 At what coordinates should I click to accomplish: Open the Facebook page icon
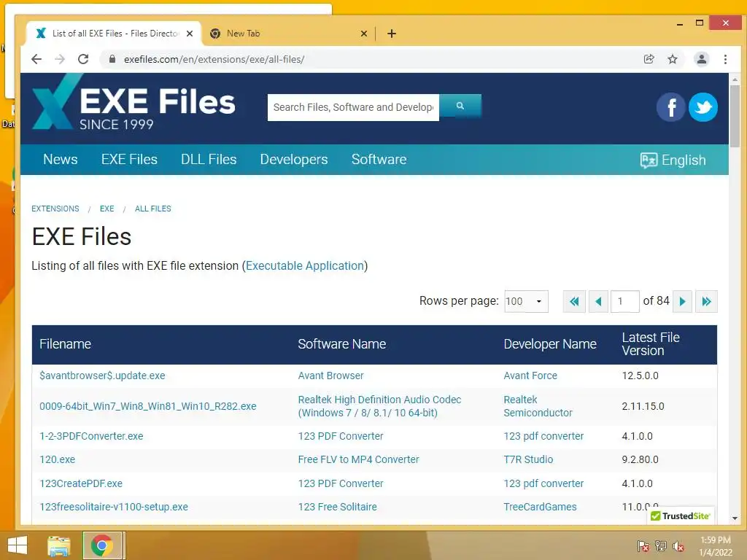point(671,107)
